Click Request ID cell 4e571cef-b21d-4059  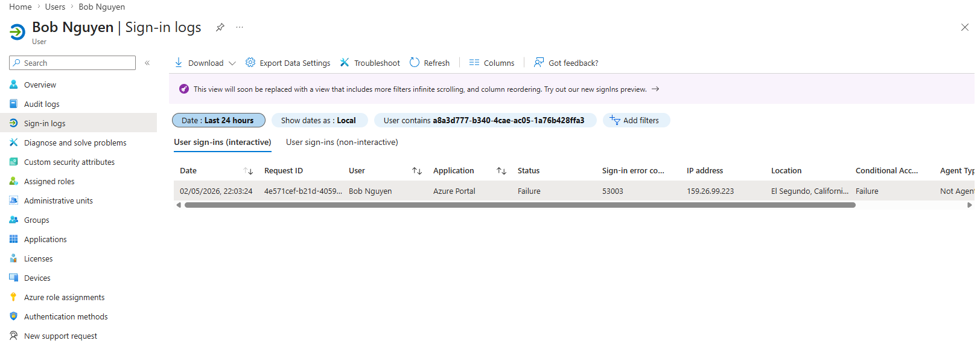(x=303, y=191)
